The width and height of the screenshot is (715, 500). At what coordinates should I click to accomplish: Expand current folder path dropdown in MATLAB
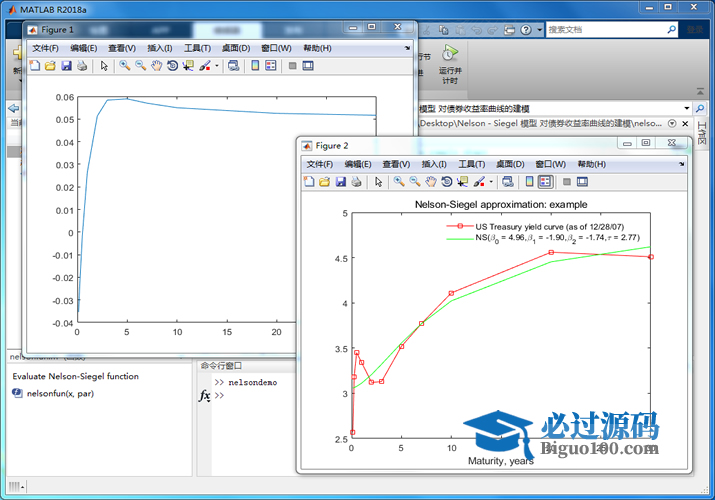coord(687,108)
